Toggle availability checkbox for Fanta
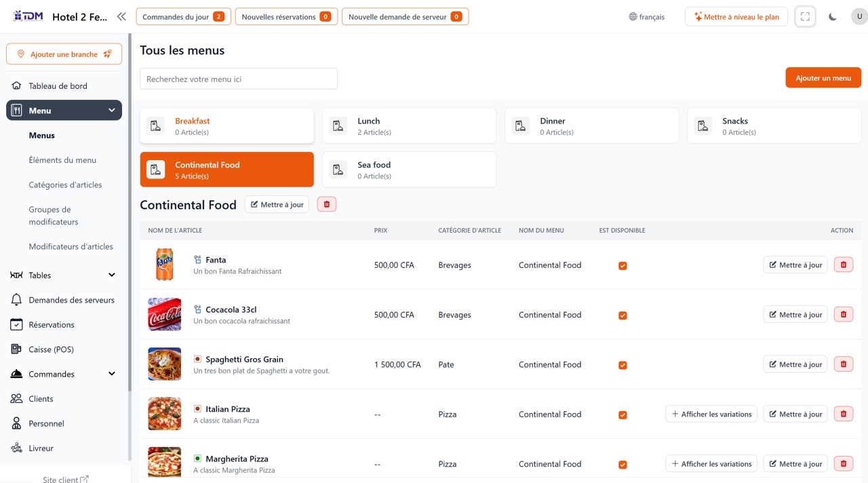Image resolution: width=868 pixels, height=483 pixels. (623, 266)
